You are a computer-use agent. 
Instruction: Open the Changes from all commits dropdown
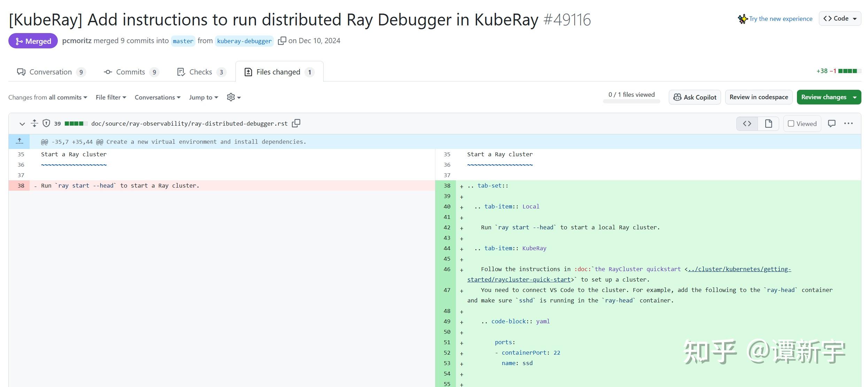click(47, 97)
